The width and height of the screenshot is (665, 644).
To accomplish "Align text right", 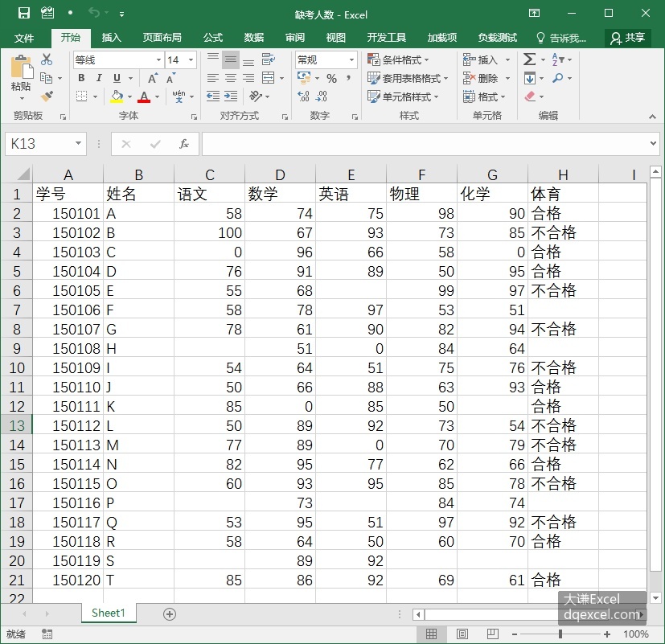I will 248,78.
